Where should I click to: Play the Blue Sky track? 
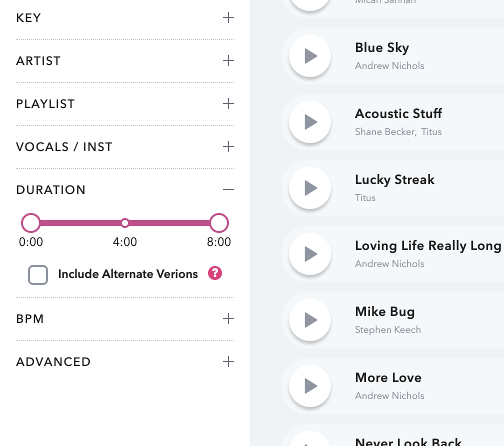[x=310, y=56]
